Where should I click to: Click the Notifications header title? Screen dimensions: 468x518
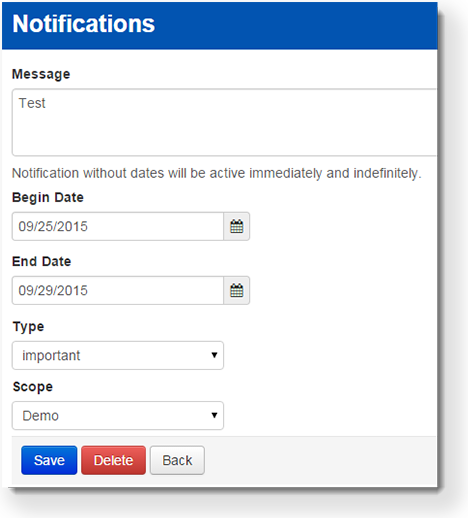[84, 24]
